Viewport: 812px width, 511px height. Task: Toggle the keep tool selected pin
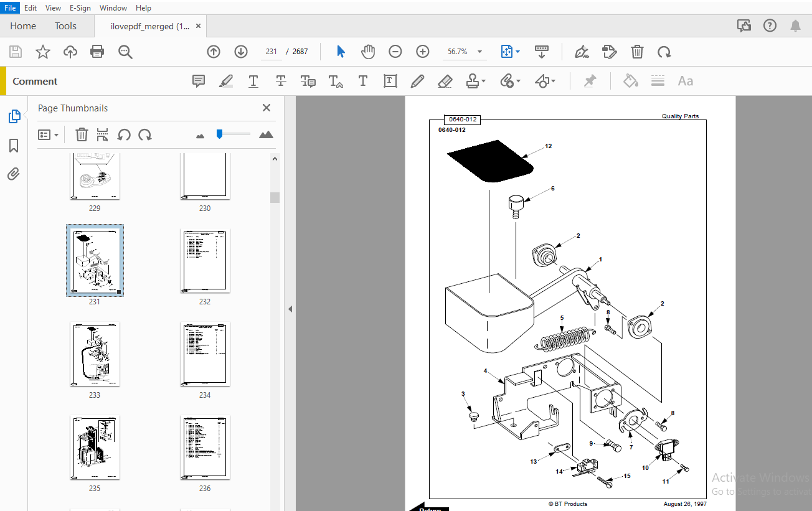(590, 81)
